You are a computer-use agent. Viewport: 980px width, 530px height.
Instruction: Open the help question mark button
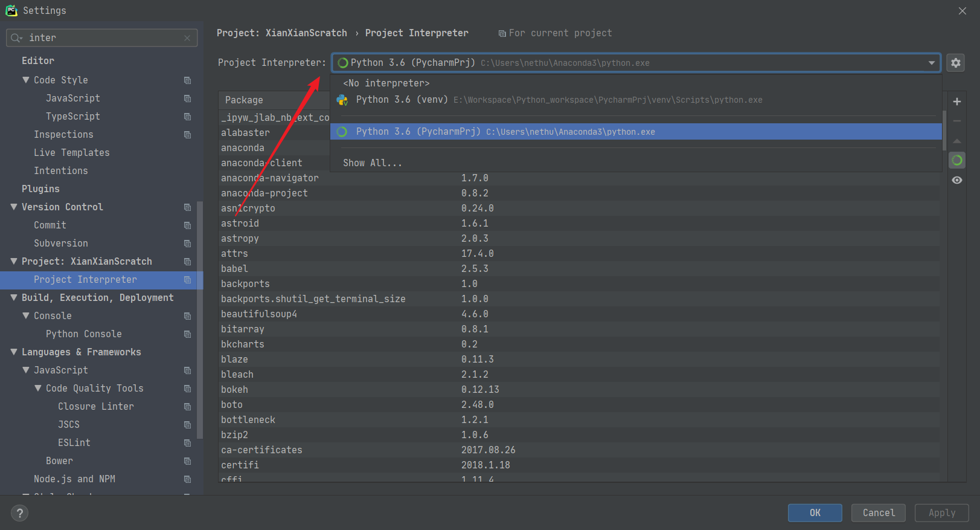[19, 513]
